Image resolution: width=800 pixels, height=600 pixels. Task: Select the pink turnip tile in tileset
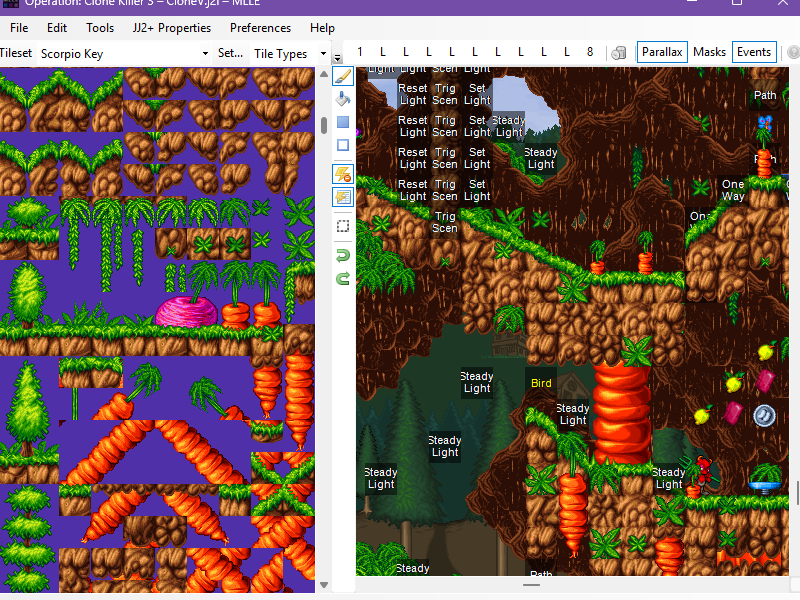(x=187, y=311)
